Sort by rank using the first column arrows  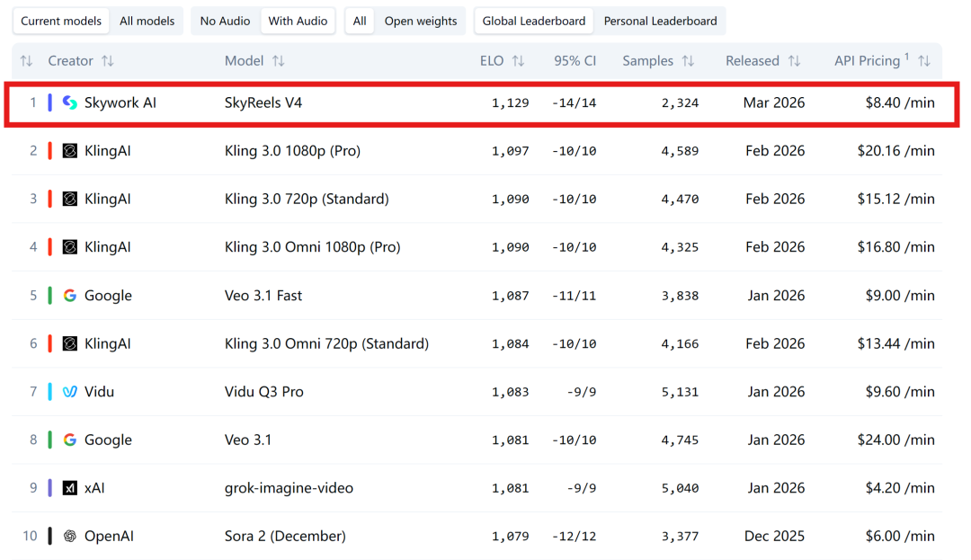tap(26, 61)
